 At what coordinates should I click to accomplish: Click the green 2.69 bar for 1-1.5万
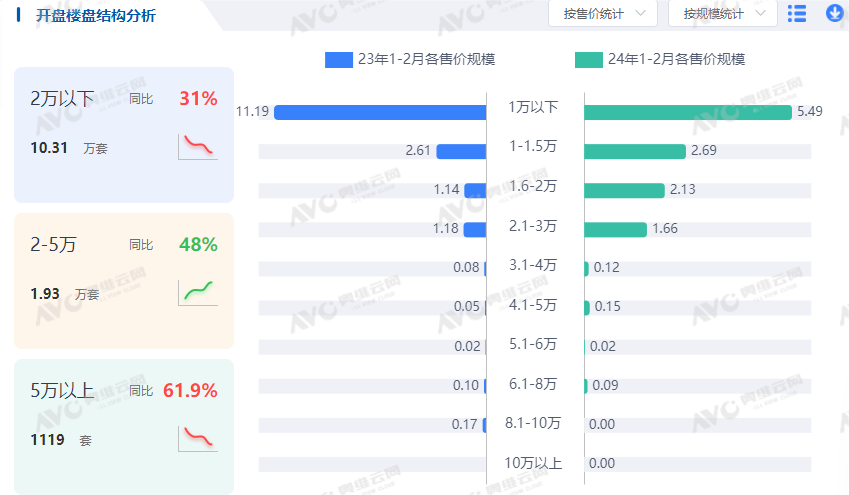(635, 151)
